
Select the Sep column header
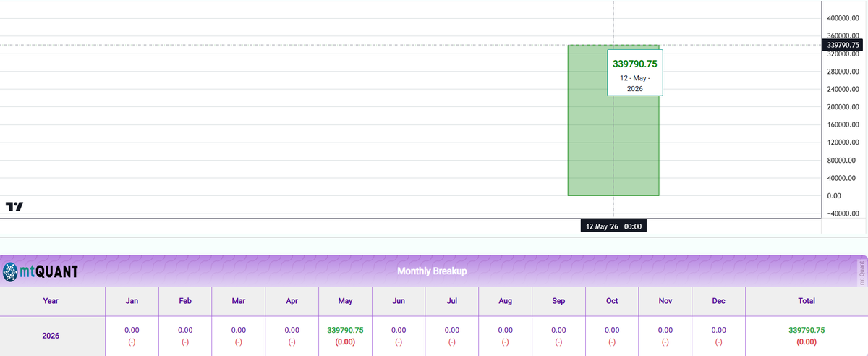(558, 301)
